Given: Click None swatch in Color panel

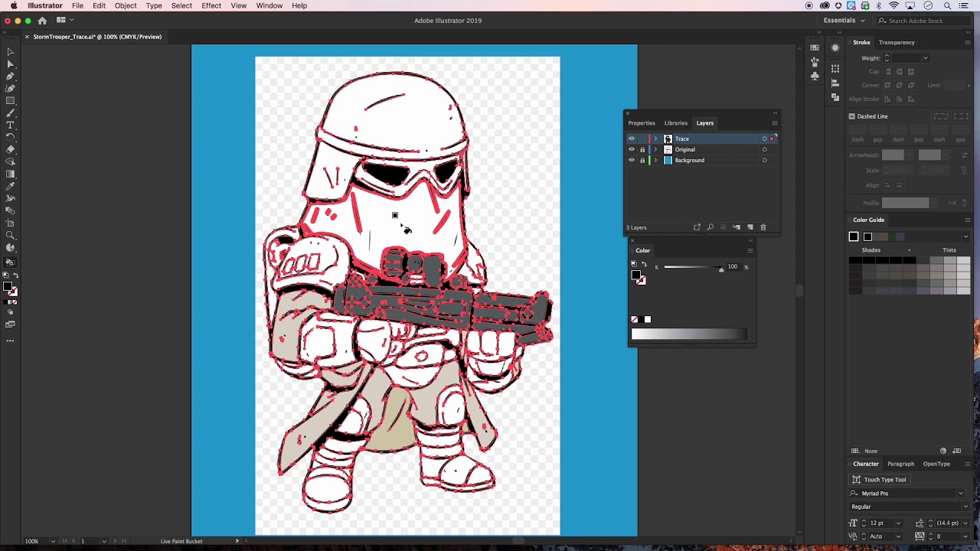Looking at the screenshot, I should click(635, 319).
